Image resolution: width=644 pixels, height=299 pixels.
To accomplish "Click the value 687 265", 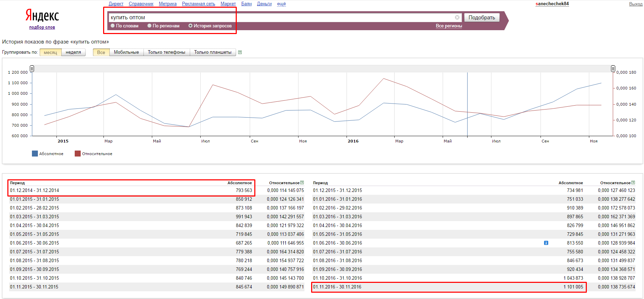I will point(244,243).
